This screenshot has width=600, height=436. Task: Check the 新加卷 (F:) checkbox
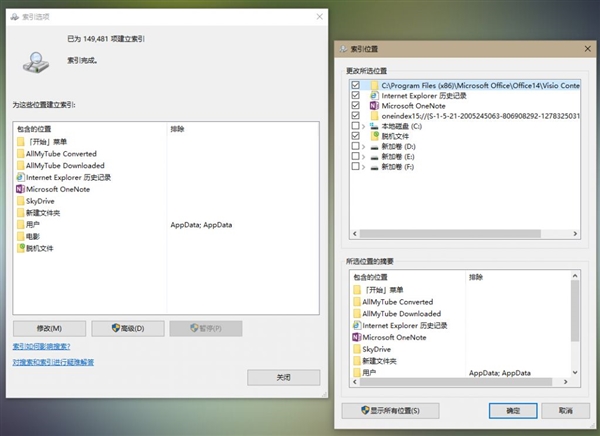(355, 166)
